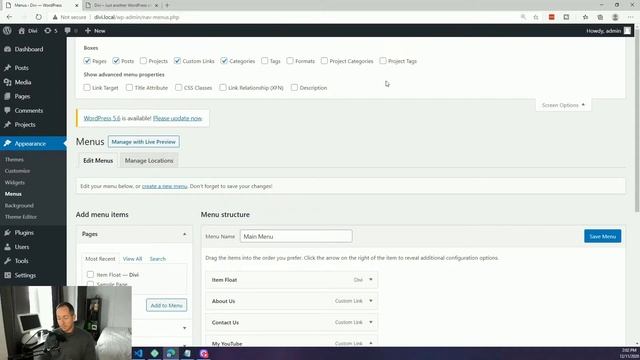The image size is (640, 360).
Task: Expand the Contact Us menu item
Action: coord(371,322)
